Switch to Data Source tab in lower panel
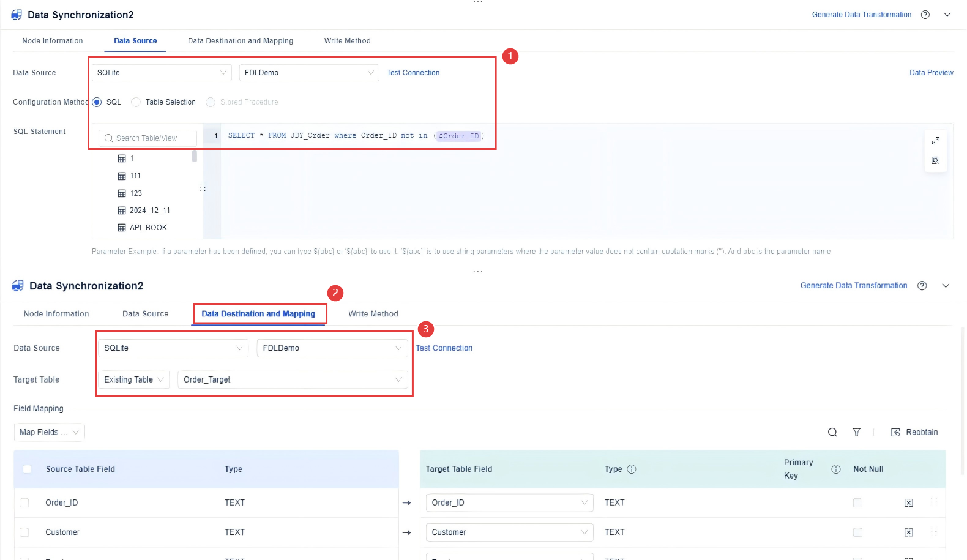 [146, 314]
